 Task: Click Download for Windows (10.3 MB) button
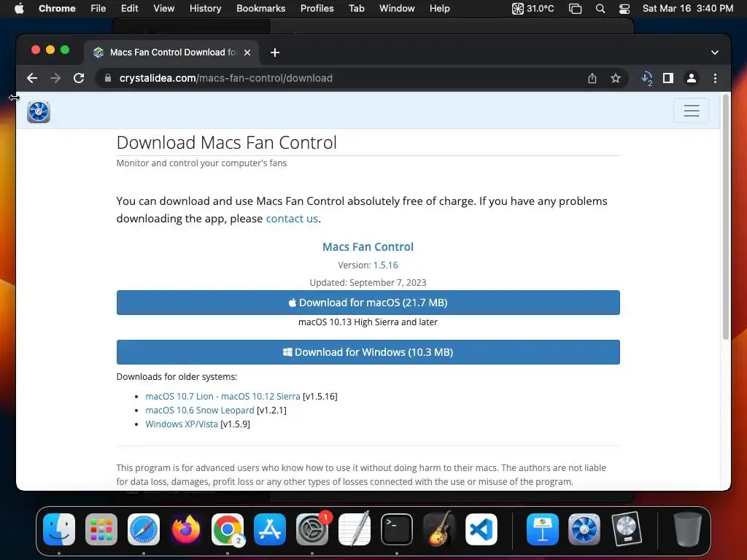click(x=368, y=352)
